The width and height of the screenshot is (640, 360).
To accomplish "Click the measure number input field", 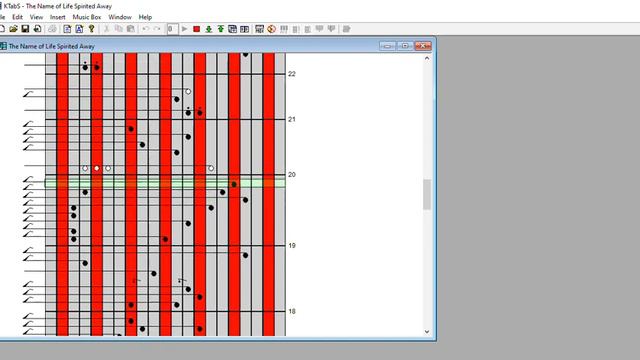I will [x=172, y=29].
